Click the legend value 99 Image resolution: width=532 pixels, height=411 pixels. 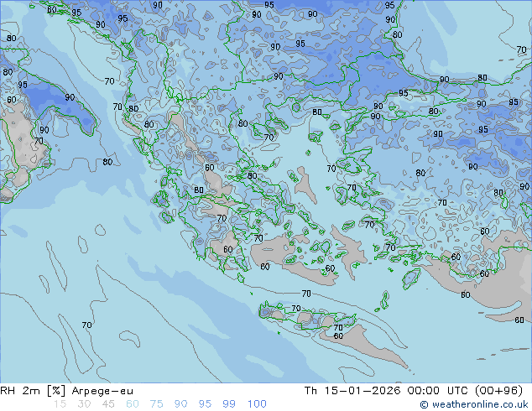click(229, 404)
